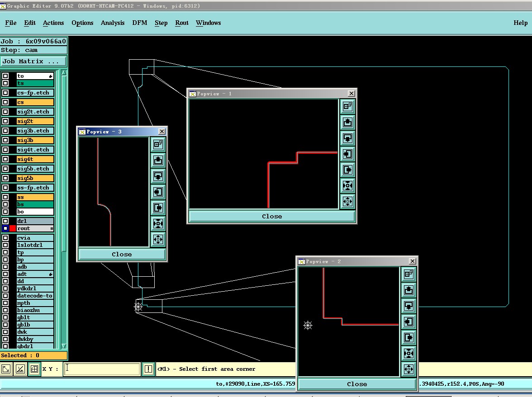Toggle the checkbox for layer 'to'
Screen dimensions: 532x397
5,76
